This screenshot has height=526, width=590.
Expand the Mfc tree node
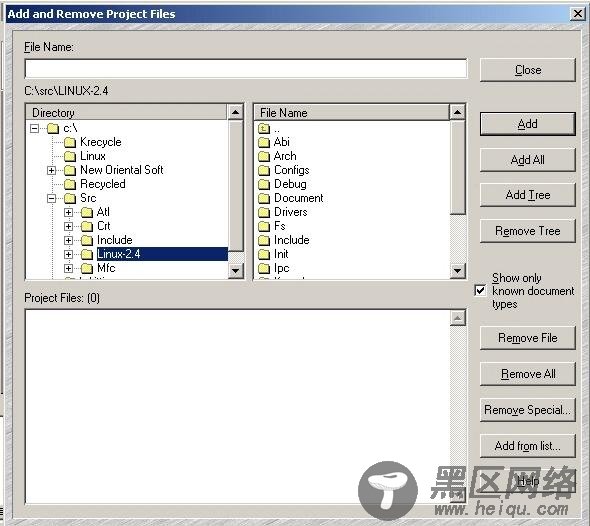(x=68, y=268)
